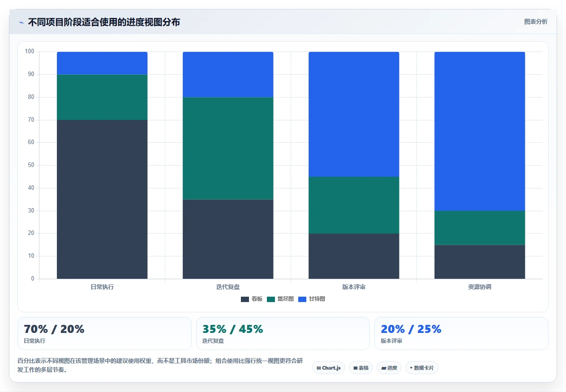Toggle the 甘特图 legend item
Viewport: 566px width, 392px height.
click(312, 299)
